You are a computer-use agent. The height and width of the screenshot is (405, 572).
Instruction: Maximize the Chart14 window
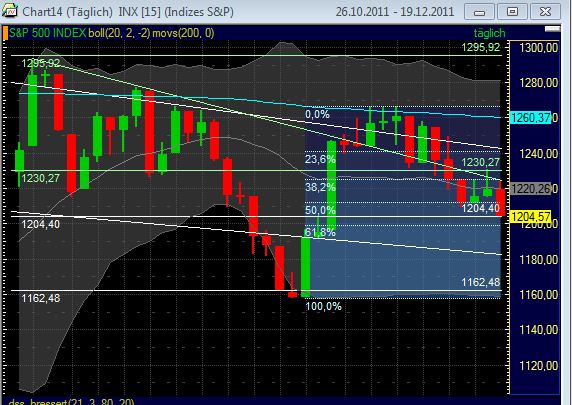[x=512, y=12]
